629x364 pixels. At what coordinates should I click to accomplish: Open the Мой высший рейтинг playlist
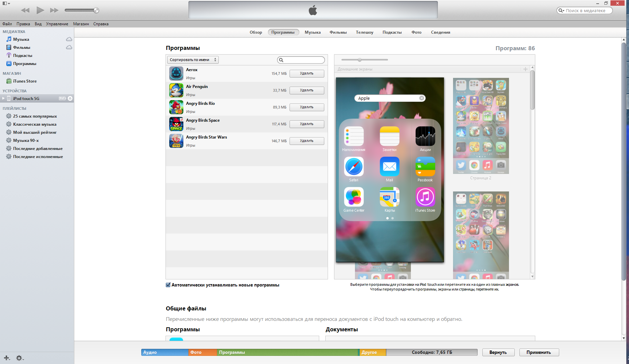pyautogui.click(x=35, y=132)
